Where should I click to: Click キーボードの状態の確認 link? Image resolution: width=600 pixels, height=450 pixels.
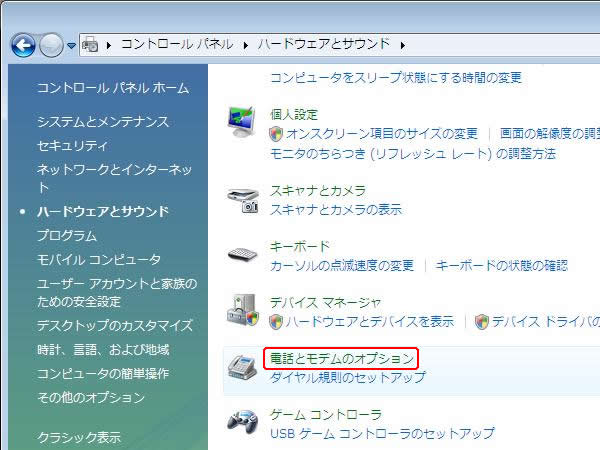point(502,265)
